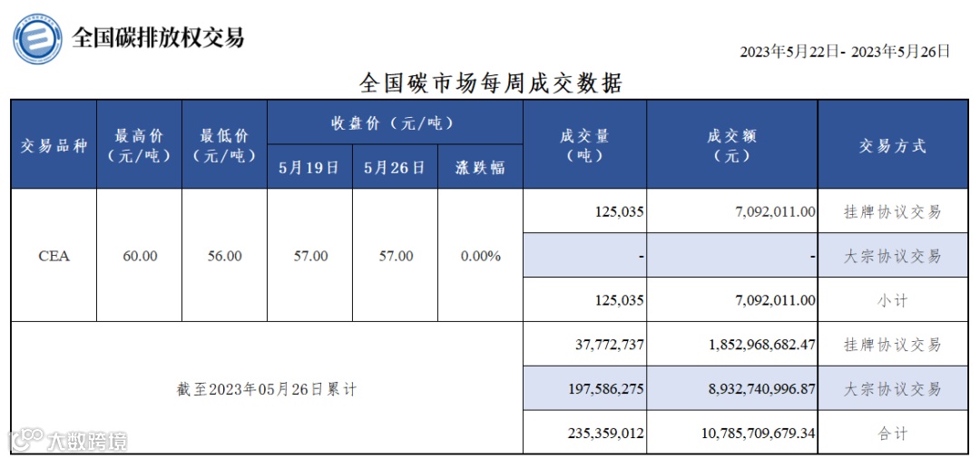Click the 5月19日 sub-header
The width and height of the screenshot is (980, 459).
click(309, 168)
